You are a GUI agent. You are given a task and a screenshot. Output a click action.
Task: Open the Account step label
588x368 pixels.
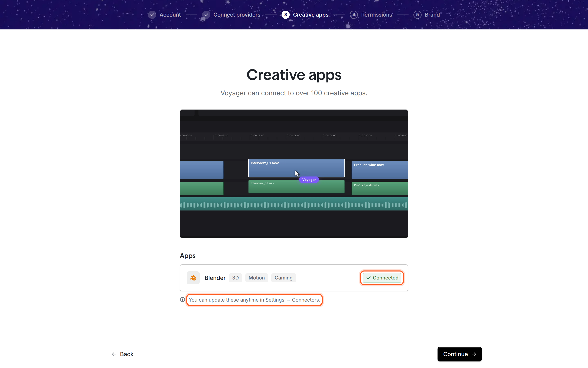pos(170,15)
